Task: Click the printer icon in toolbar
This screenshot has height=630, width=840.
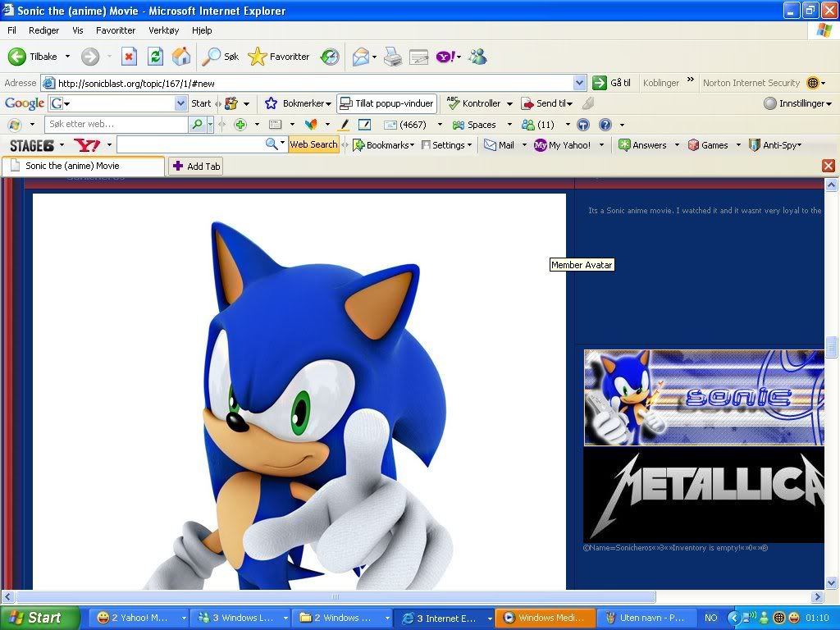Action: click(x=393, y=57)
